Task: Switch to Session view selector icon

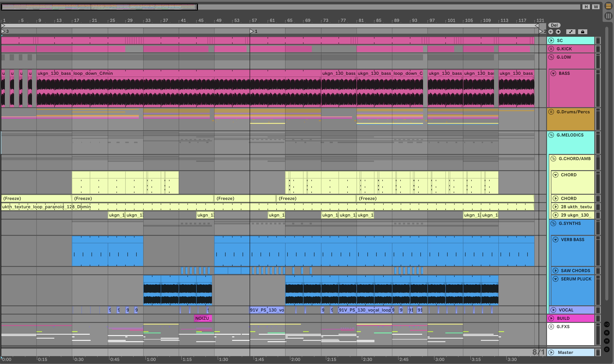Action: [608, 16]
